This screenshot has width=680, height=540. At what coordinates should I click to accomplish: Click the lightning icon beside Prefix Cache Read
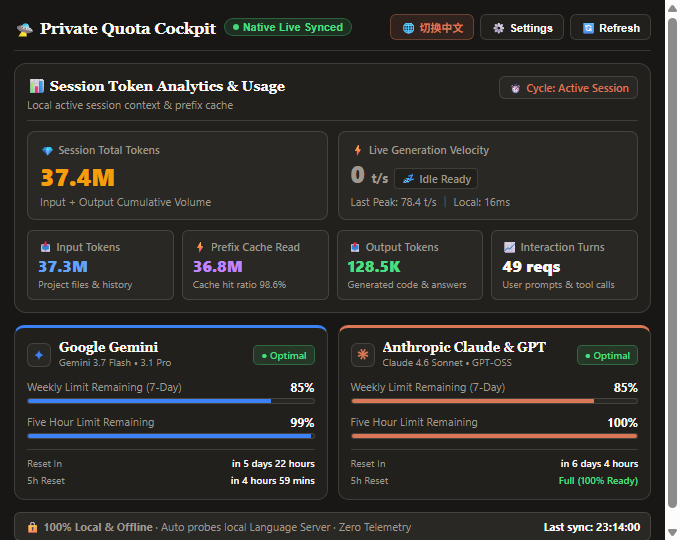pos(200,247)
